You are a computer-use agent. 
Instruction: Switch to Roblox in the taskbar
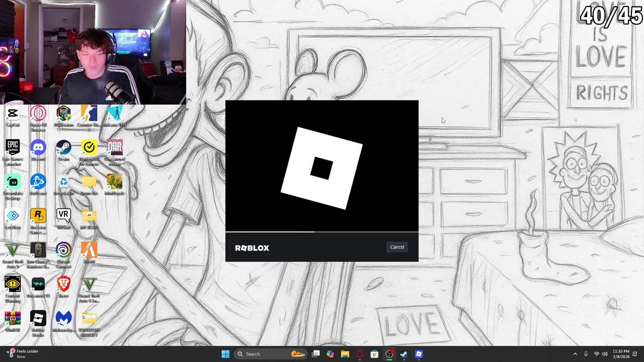[x=419, y=354]
